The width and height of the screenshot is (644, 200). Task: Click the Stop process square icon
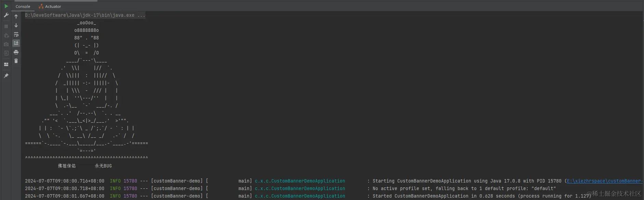tap(6, 26)
